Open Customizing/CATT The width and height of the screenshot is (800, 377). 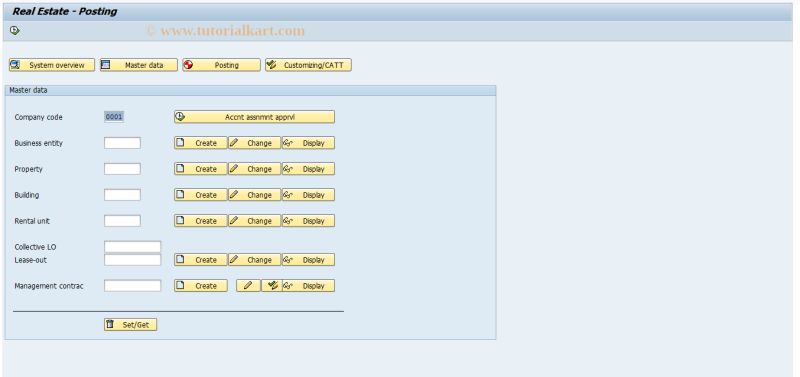coord(308,65)
